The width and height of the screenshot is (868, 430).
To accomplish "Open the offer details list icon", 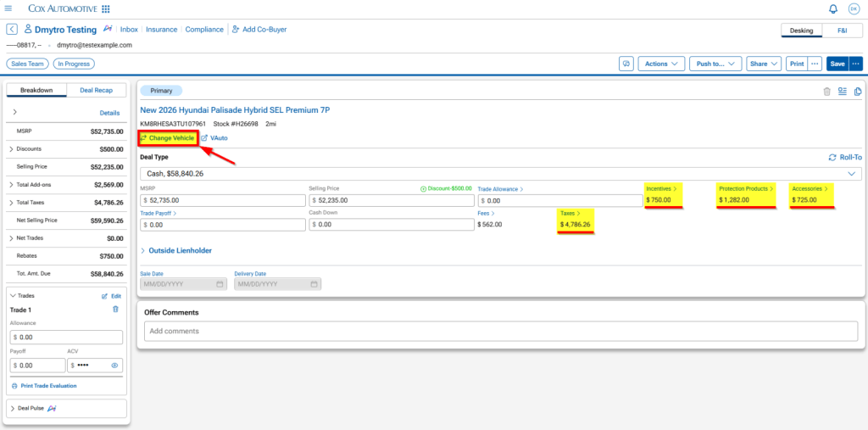I will 842,92.
